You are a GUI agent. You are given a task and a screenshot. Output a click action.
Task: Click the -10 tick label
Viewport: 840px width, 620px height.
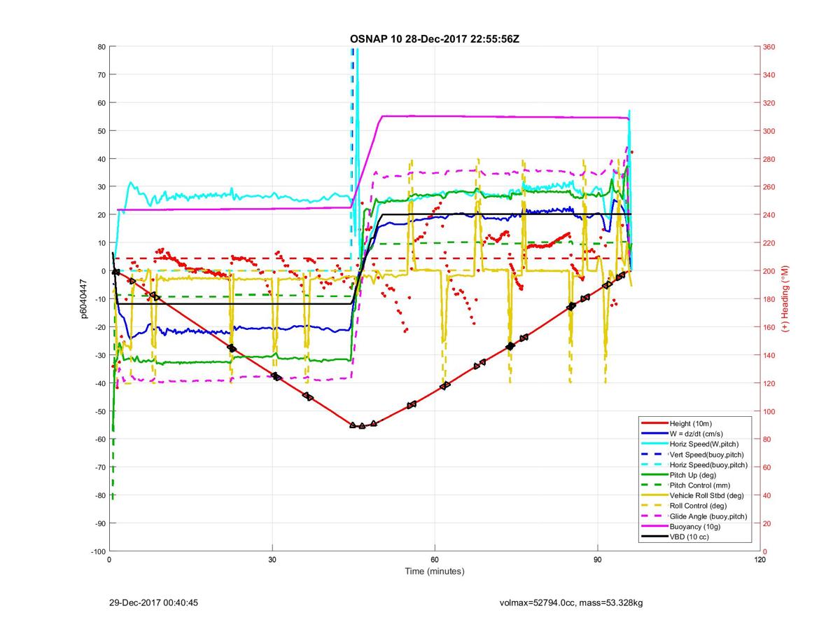click(x=99, y=299)
